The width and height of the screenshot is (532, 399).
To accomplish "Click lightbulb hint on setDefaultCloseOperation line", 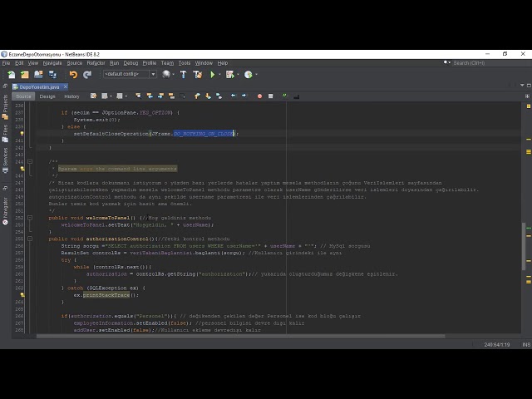I will coord(22,134).
